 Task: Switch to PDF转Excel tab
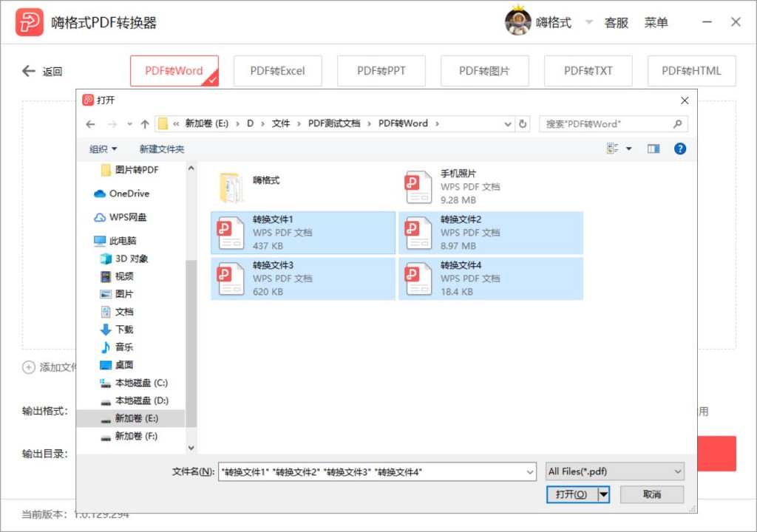(278, 71)
